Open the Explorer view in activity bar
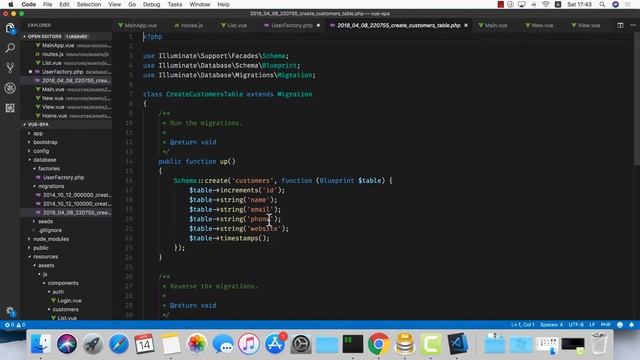 [10, 28]
